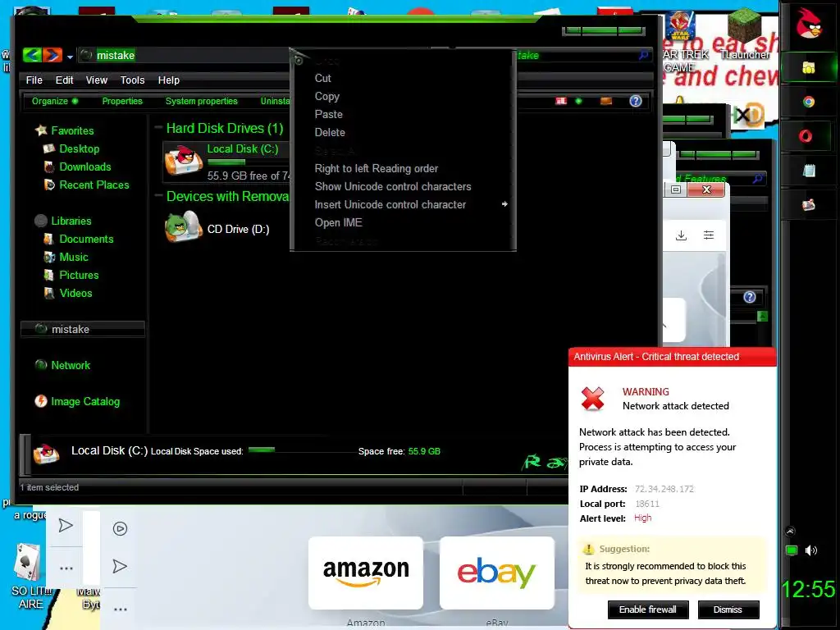The image size is (840, 630).
Task: Open recent locations dropdown beside navigation arrows
Action: pyautogui.click(x=70, y=57)
